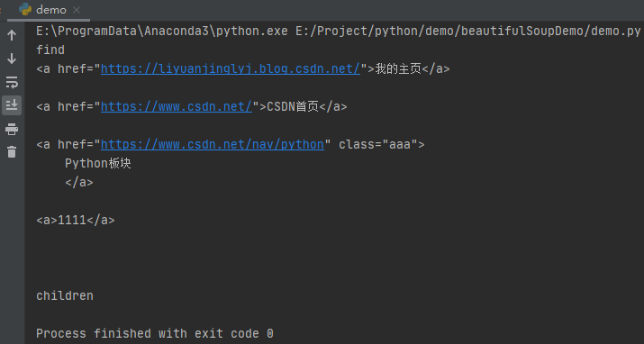
Task: Close the demo run tab
Action: pos(77,10)
